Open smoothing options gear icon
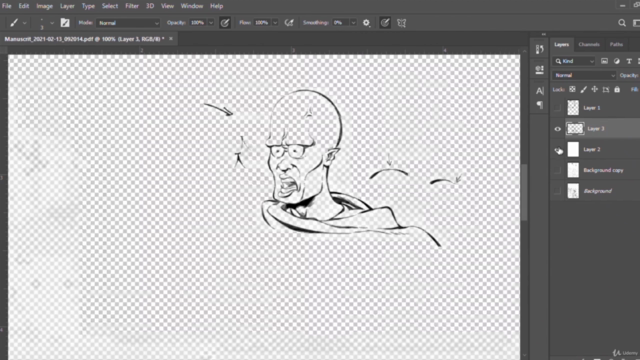 [x=367, y=23]
